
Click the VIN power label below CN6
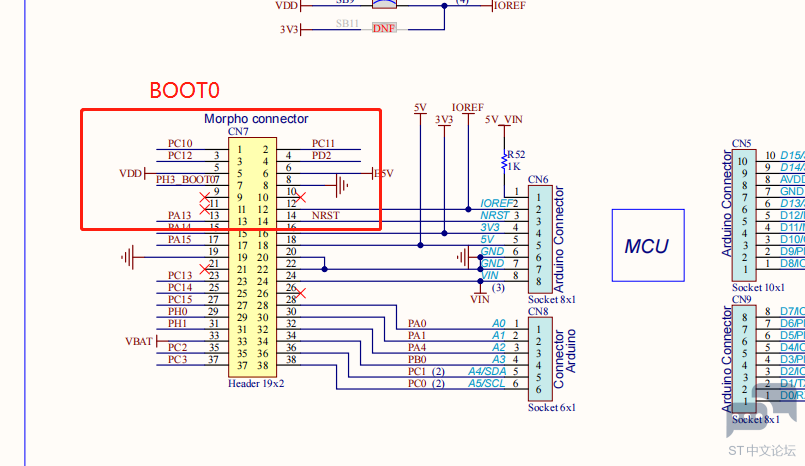coord(480,299)
